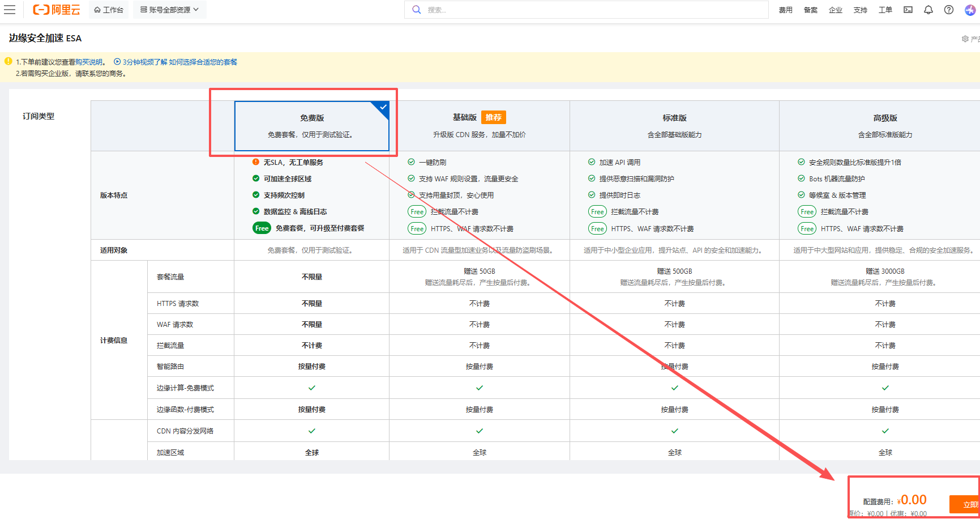Click the 阿里云 logo

[x=57, y=10]
